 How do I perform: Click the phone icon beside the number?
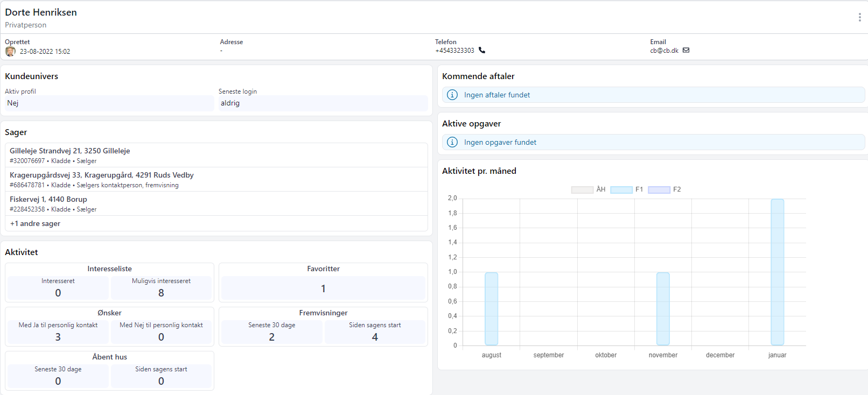[x=482, y=51]
